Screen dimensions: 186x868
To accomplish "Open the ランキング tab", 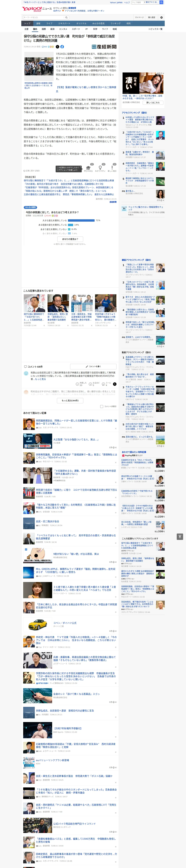I will tap(115, 24).
